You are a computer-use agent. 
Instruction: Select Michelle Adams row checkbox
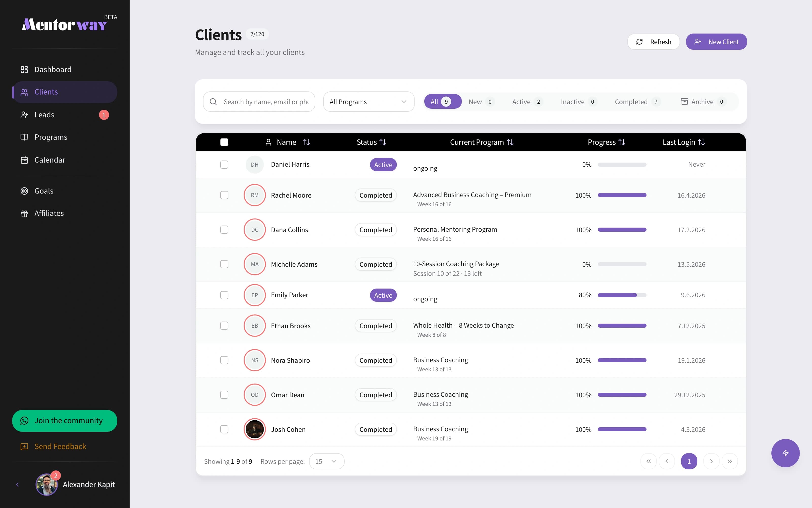[224, 264]
